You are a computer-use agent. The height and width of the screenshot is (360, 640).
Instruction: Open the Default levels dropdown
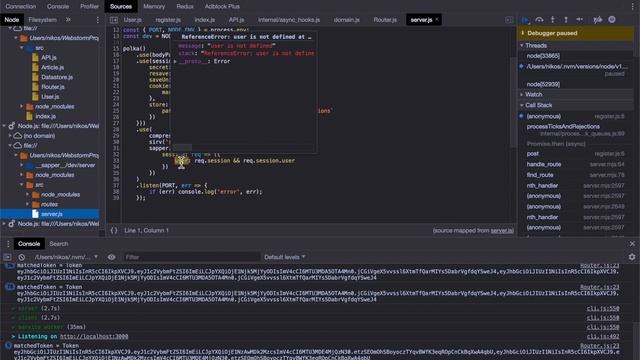(284, 257)
